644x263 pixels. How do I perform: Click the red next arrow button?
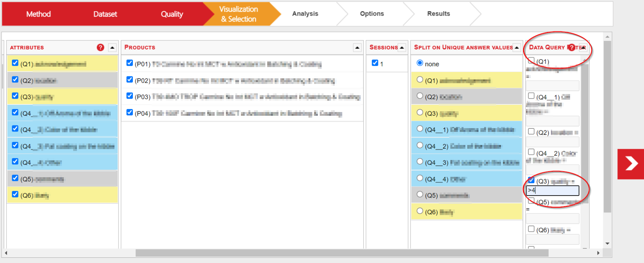pyautogui.click(x=631, y=164)
